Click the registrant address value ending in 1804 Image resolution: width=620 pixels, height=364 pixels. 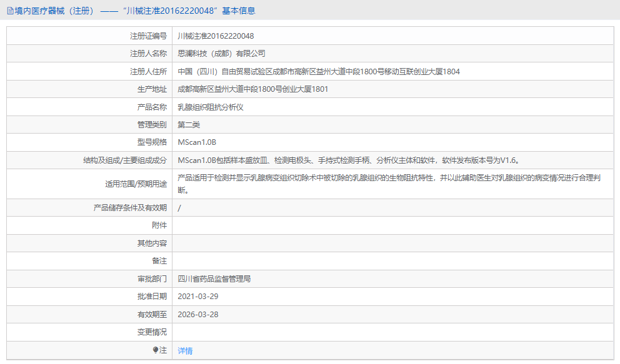click(x=319, y=71)
